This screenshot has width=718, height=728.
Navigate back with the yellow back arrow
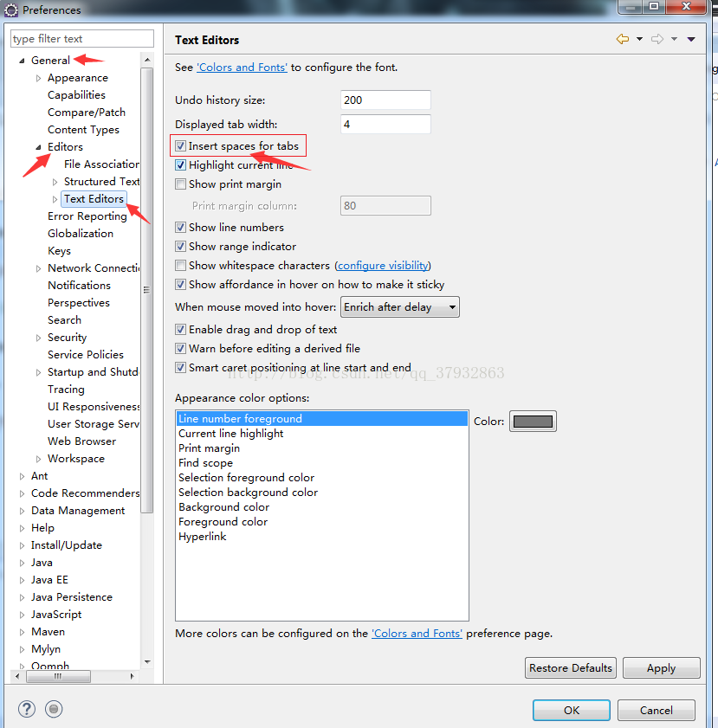click(x=623, y=40)
